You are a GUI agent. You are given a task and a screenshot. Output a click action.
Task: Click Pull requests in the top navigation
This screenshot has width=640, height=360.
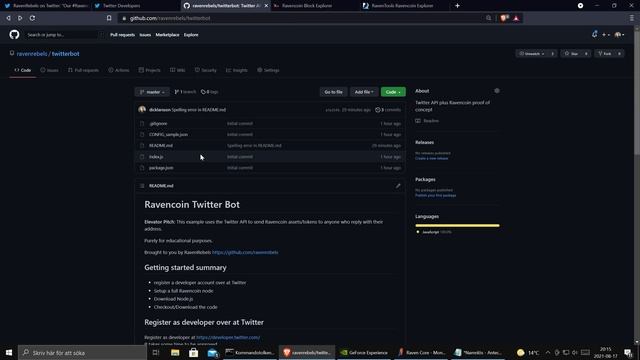(x=122, y=35)
